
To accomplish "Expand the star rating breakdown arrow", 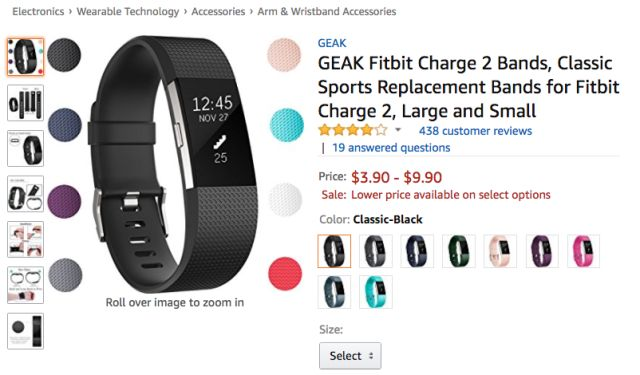I will point(398,131).
